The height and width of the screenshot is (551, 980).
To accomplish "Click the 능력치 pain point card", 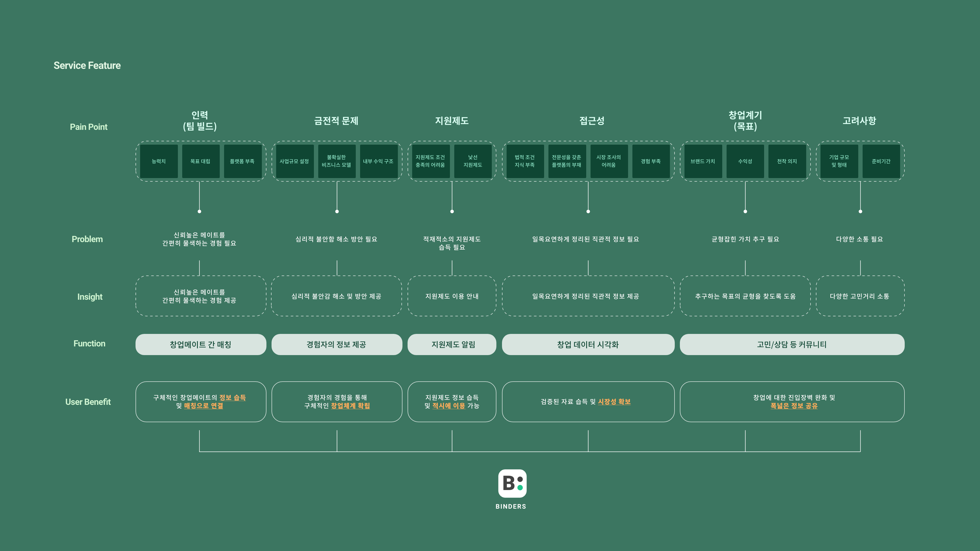I will [159, 161].
